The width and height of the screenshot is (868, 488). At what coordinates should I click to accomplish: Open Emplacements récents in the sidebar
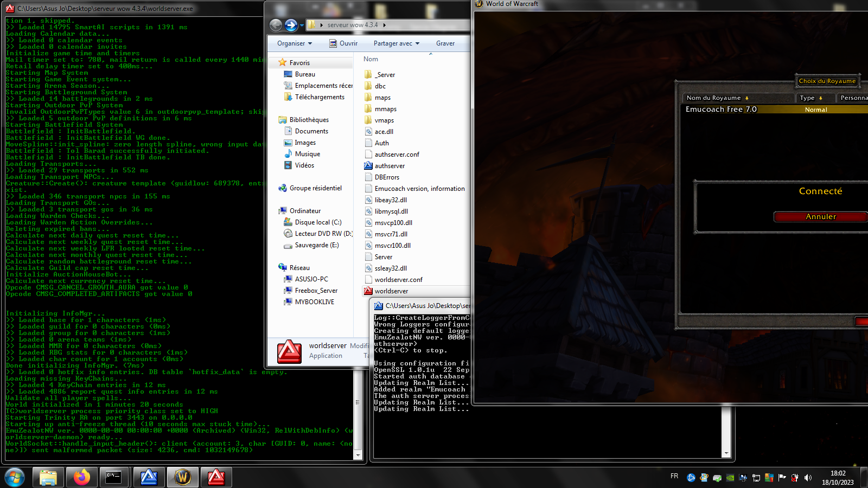[x=318, y=86]
